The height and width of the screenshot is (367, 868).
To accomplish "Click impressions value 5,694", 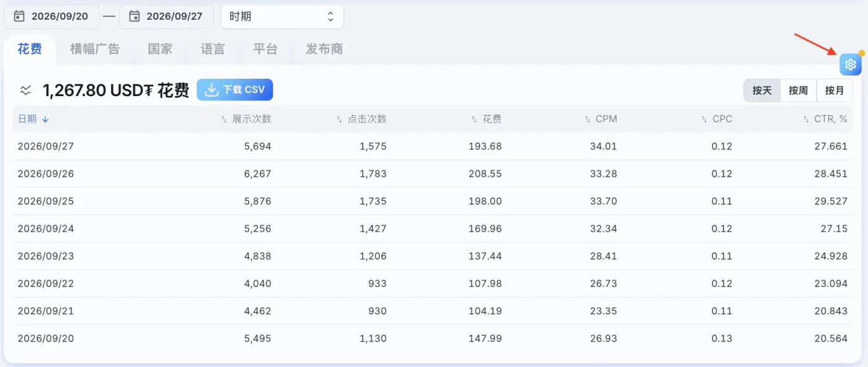I will (258, 146).
